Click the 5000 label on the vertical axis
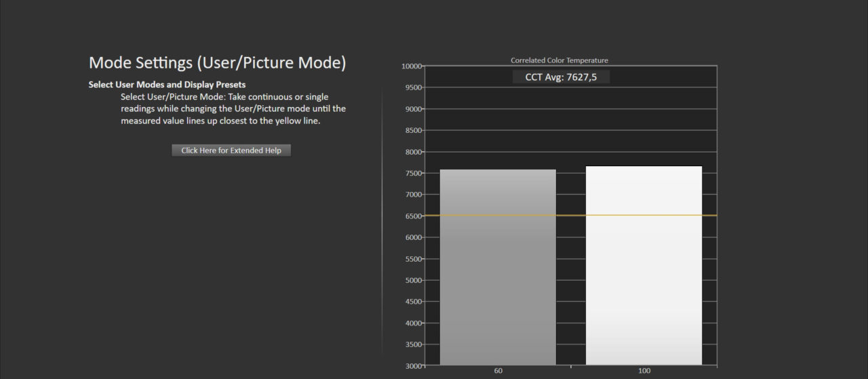Image resolution: width=868 pixels, height=379 pixels. point(413,281)
